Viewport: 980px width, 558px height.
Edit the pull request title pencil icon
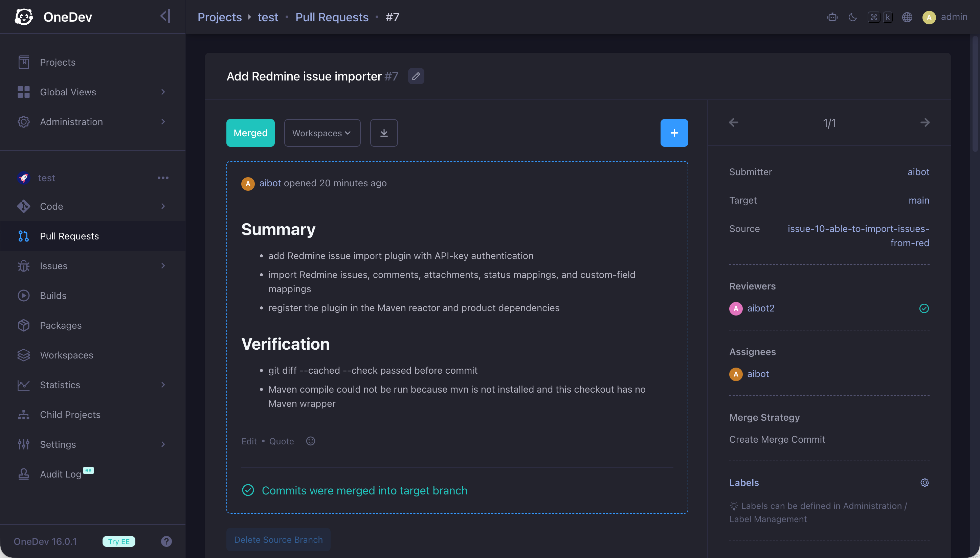click(x=416, y=76)
